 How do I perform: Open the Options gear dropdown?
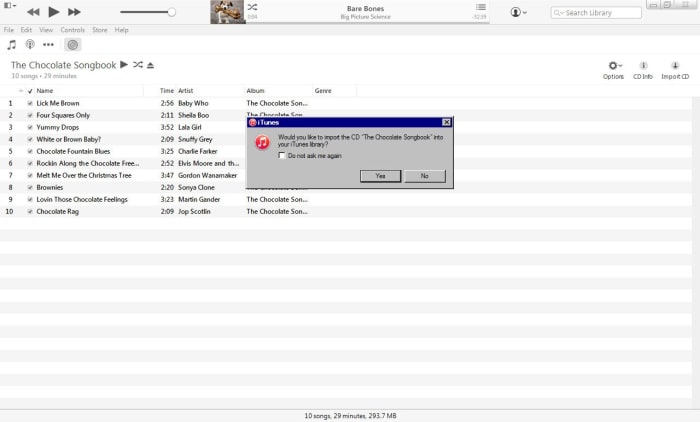[x=614, y=70]
